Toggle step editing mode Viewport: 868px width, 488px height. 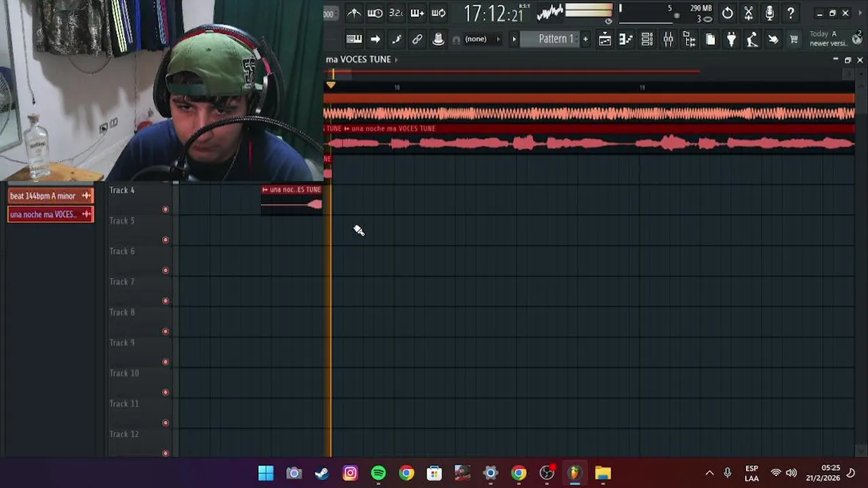point(396,39)
